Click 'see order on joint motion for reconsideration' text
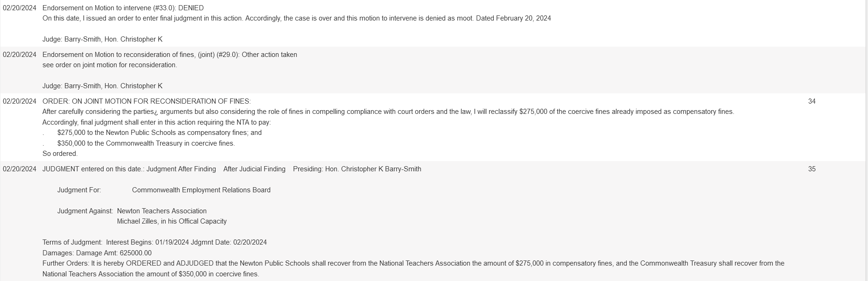Image resolution: width=868 pixels, height=281 pixels. [110, 65]
